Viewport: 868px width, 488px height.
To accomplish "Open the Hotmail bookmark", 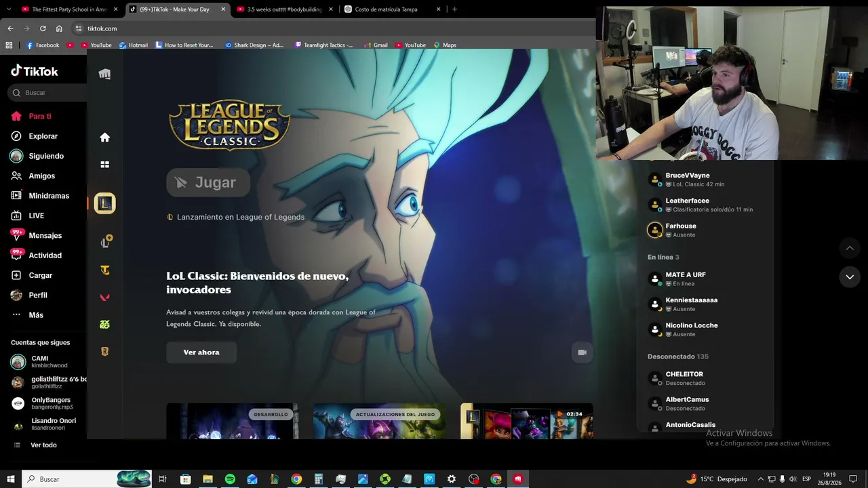I will coord(134,45).
